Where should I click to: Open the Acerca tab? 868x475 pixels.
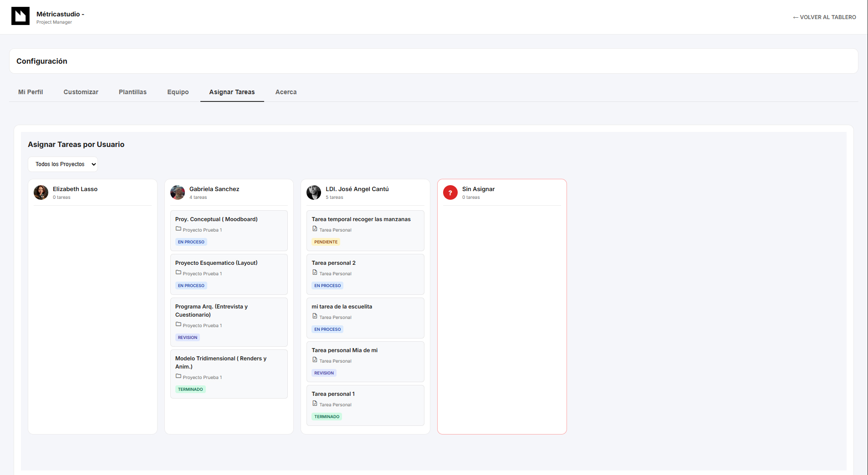point(286,92)
